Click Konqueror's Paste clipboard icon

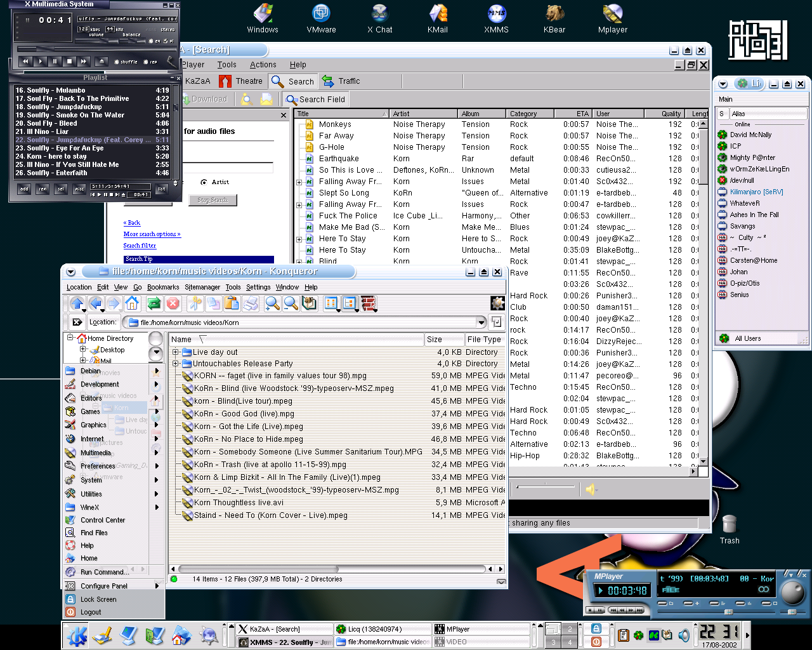pyautogui.click(x=232, y=304)
